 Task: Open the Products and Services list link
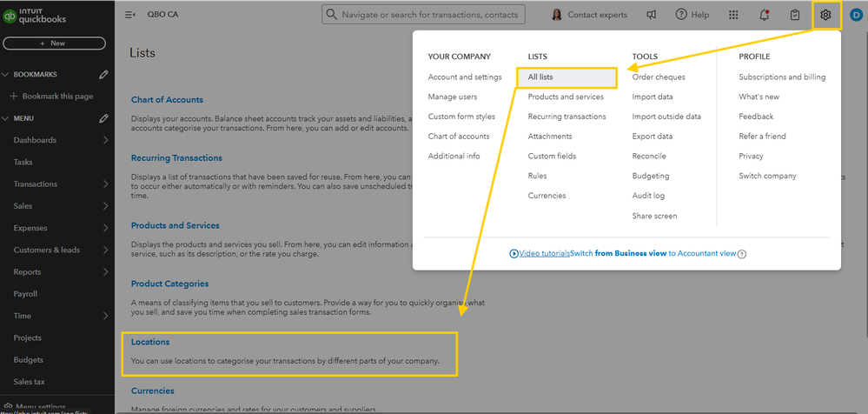coord(175,225)
